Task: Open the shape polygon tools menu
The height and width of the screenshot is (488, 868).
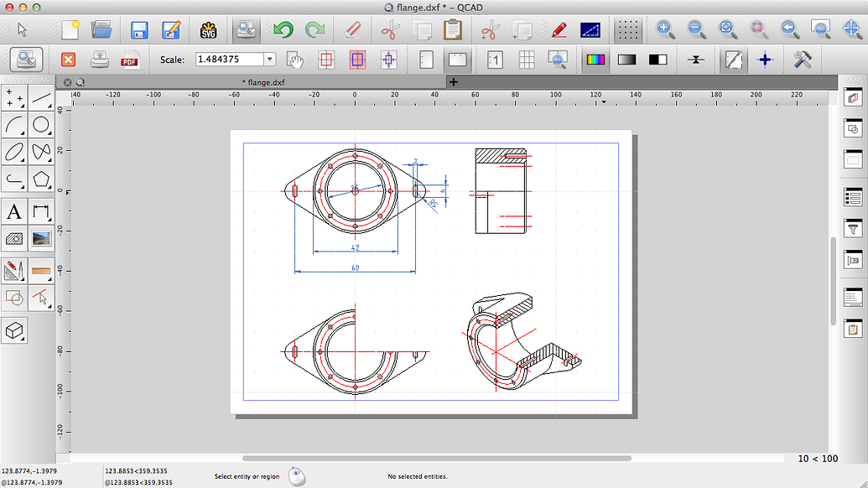Action: click(42, 178)
